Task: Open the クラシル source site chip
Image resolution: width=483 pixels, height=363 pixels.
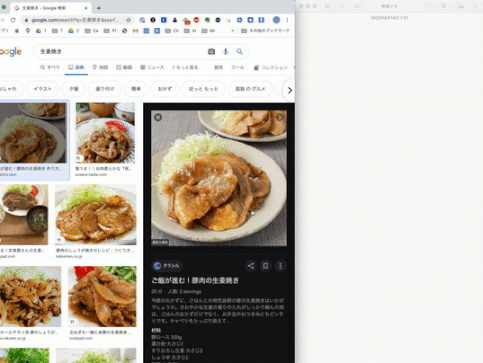Action: tap(167, 266)
